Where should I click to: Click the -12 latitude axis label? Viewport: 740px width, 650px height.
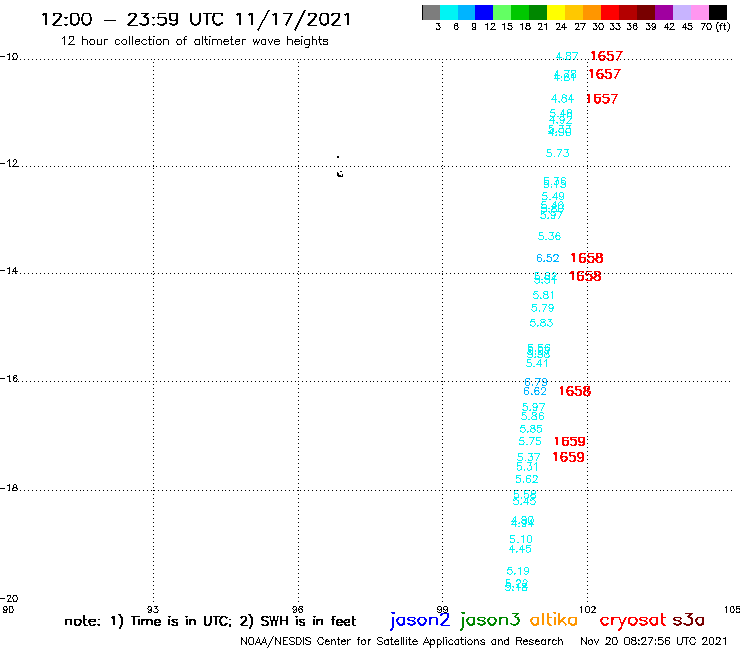point(9,163)
